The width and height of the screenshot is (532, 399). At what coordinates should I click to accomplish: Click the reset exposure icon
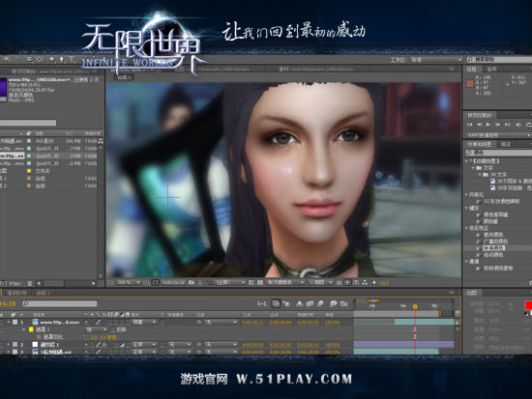(374, 282)
